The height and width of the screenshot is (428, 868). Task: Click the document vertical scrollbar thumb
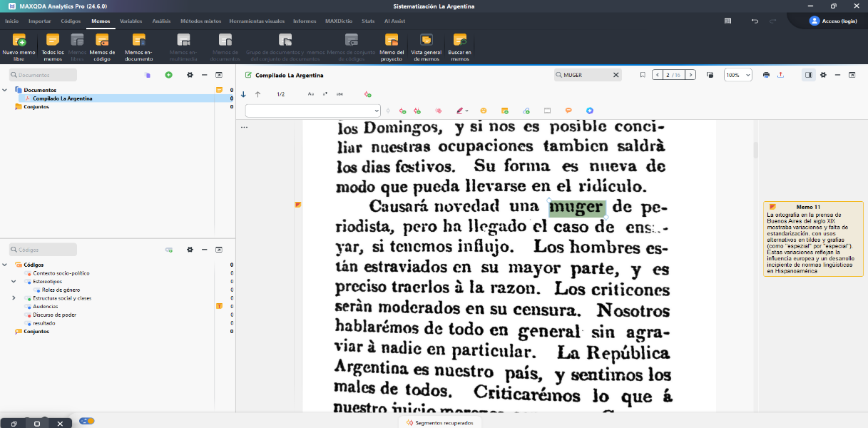pos(755,150)
